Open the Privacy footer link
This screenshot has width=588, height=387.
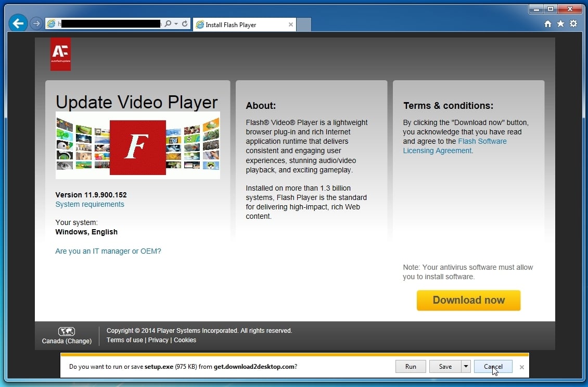[x=158, y=340]
